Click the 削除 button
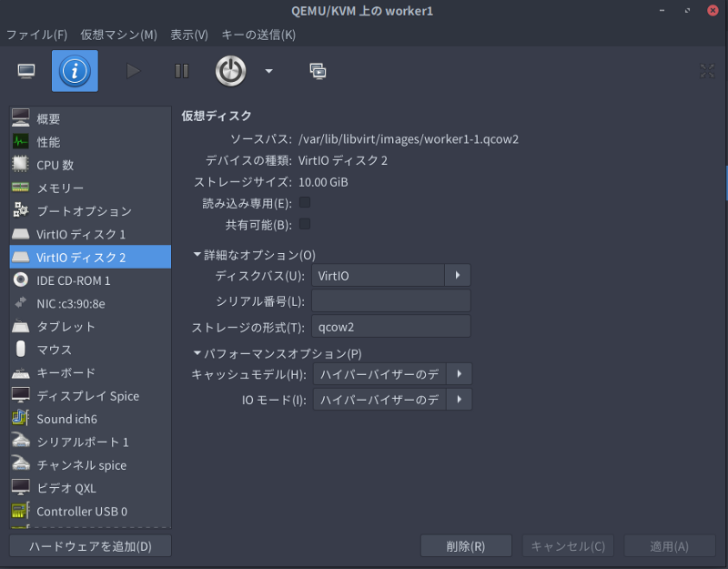Image resolution: width=728 pixels, height=569 pixels. pos(467,546)
